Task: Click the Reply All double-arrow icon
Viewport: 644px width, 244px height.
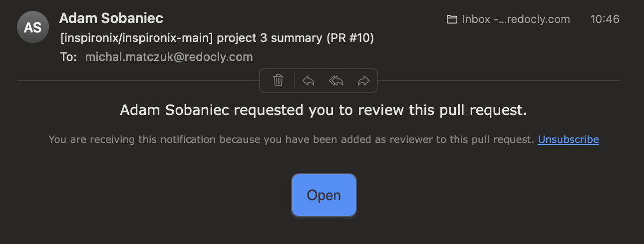Action: [x=336, y=80]
